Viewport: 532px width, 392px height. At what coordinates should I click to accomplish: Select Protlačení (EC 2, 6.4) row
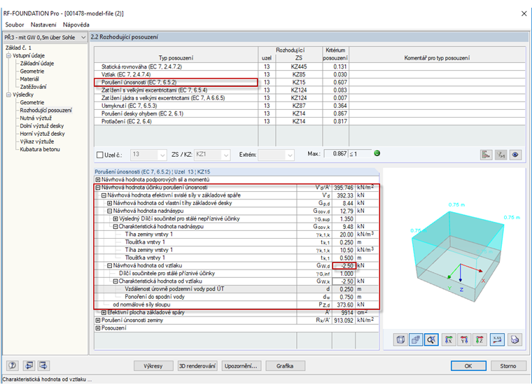[x=309, y=121]
